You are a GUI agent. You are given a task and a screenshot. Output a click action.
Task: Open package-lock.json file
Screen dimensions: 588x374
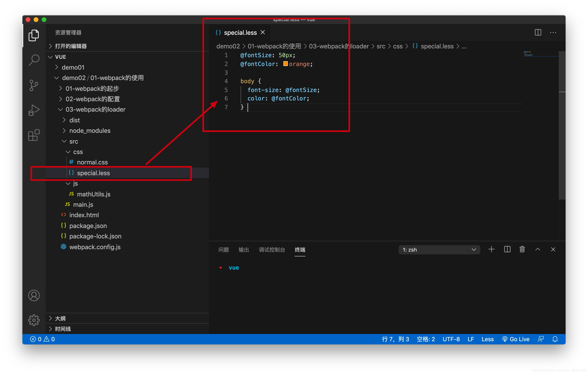[x=127, y=236]
